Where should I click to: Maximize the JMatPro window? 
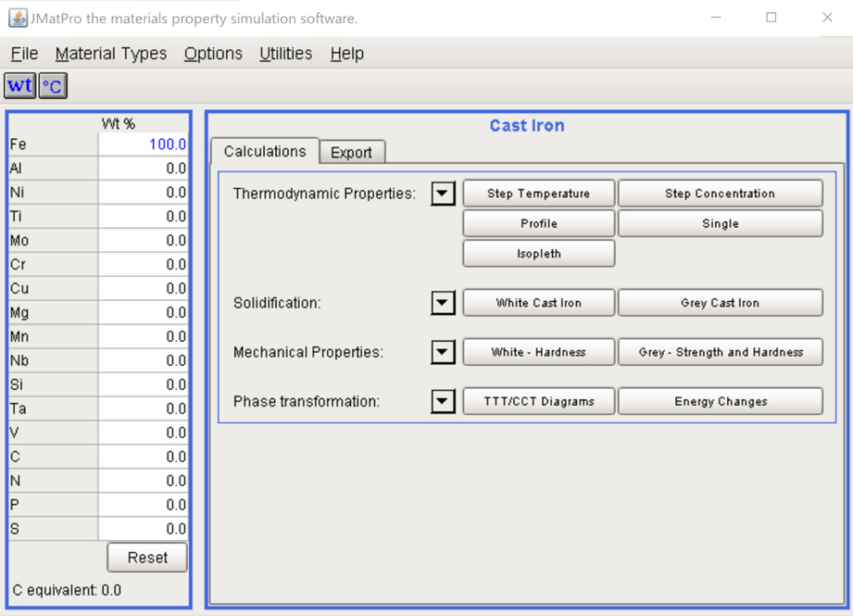click(x=771, y=18)
